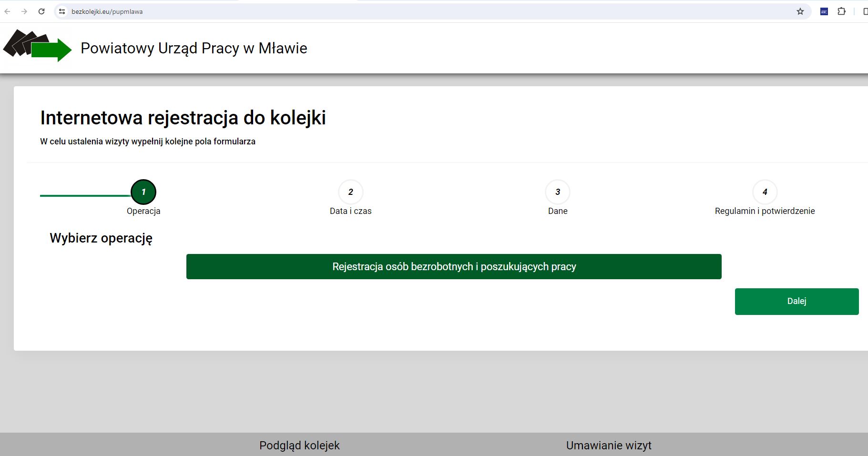The height and width of the screenshot is (456, 868).
Task: Go back using the browser back arrow
Action: (x=8, y=11)
